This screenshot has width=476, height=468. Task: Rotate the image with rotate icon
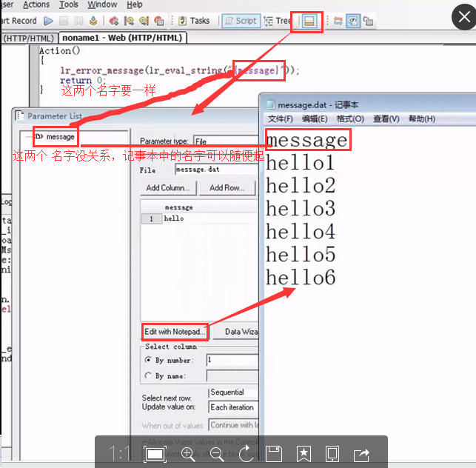[x=246, y=454]
